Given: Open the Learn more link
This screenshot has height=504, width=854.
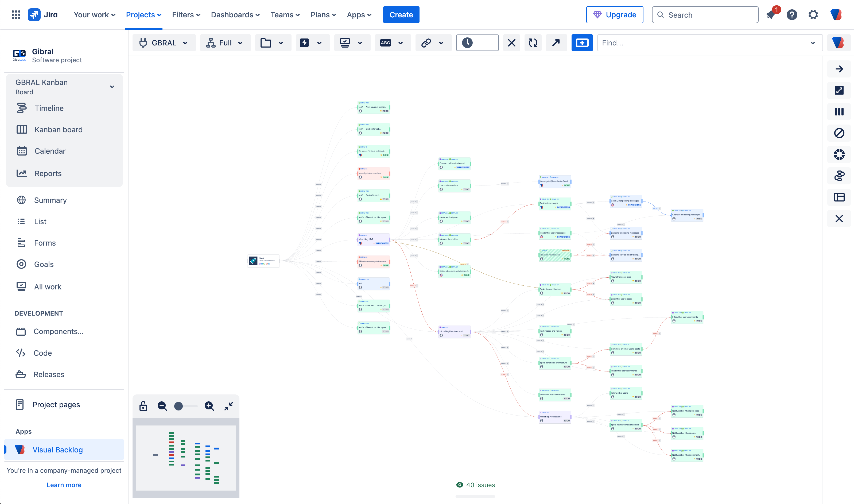Looking at the screenshot, I should 64,485.
